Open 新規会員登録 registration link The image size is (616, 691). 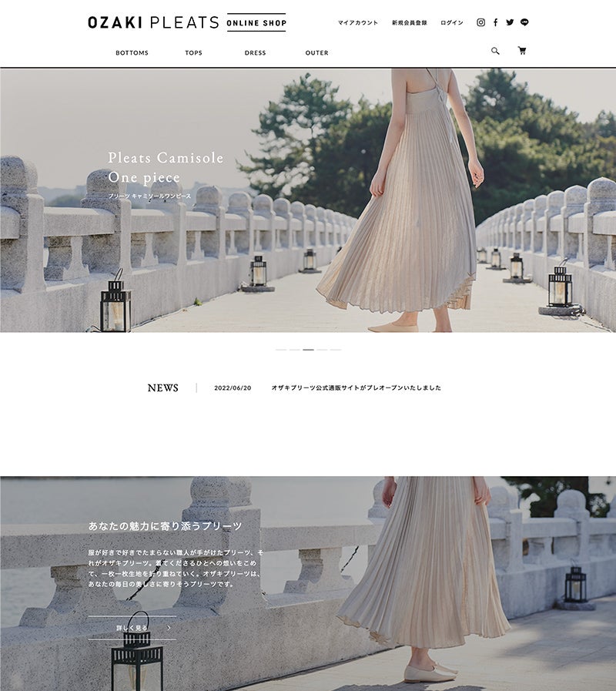[x=408, y=22]
